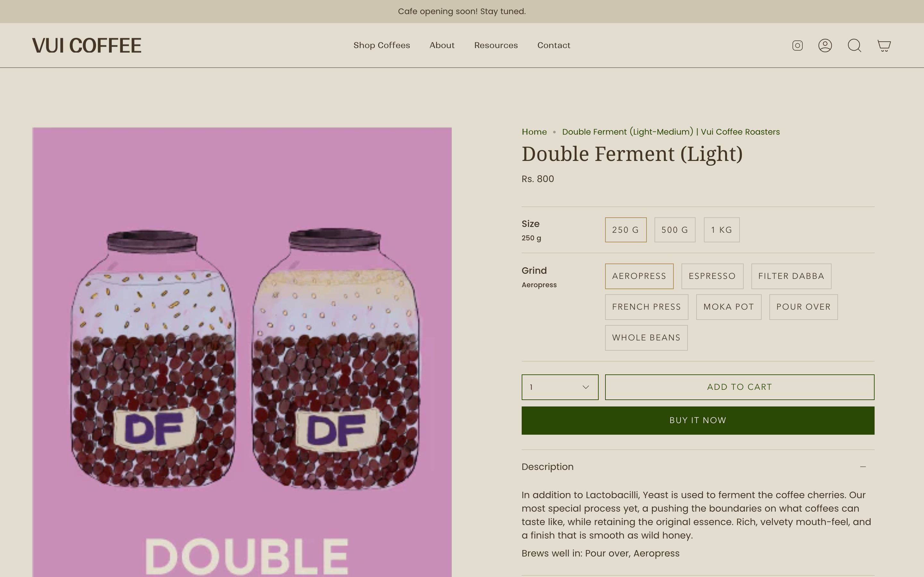
Task: Navigate to Home via breadcrumb link
Action: [x=534, y=131]
